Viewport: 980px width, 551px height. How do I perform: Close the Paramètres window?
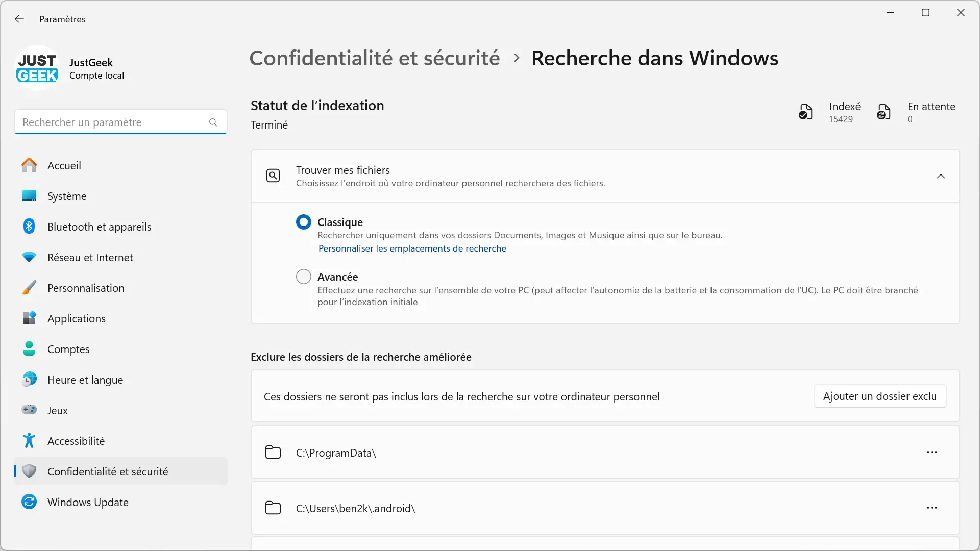click(x=961, y=13)
